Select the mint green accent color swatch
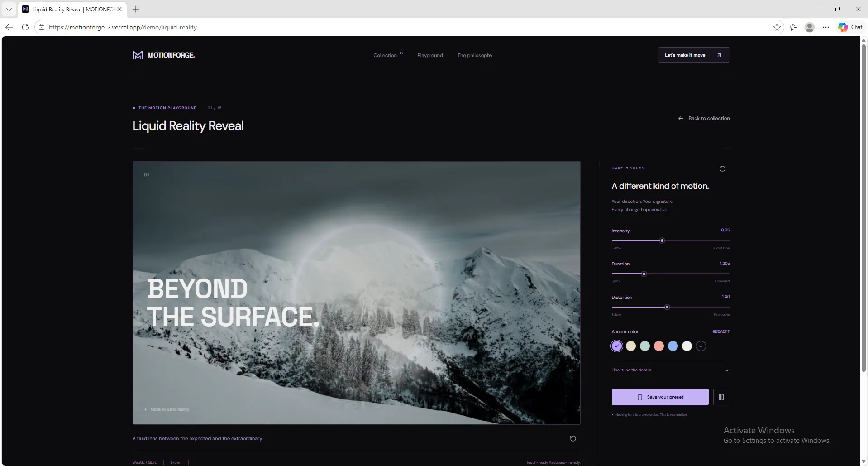Viewport: 868px width, 466px height. click(x=645, y=346)
